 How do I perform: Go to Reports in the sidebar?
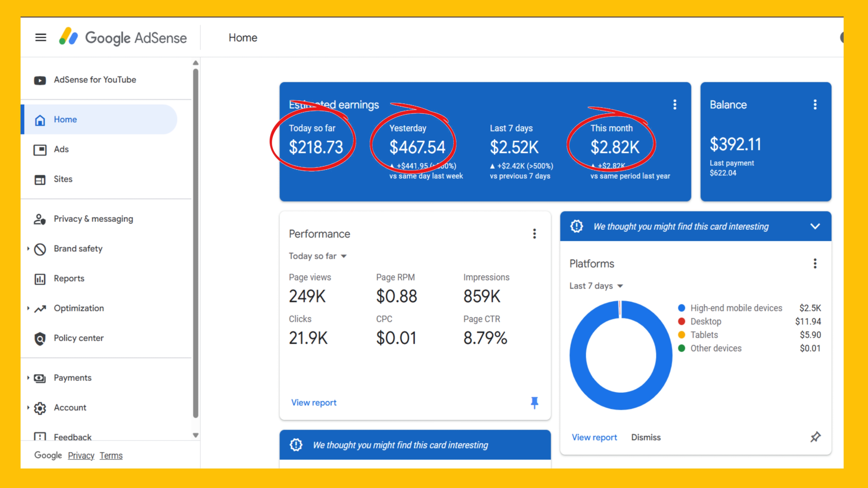[69, 279]
